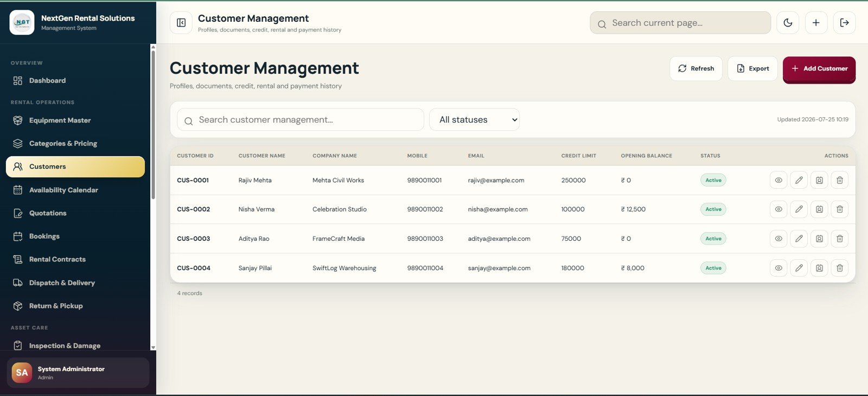Click the ₹ 12,500 opening balance
This screenshot has height=396, width=868.
point(633,209)
